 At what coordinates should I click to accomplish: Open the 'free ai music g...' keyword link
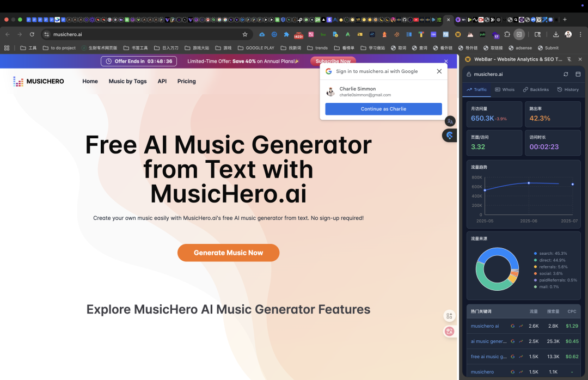coord(488,357)
